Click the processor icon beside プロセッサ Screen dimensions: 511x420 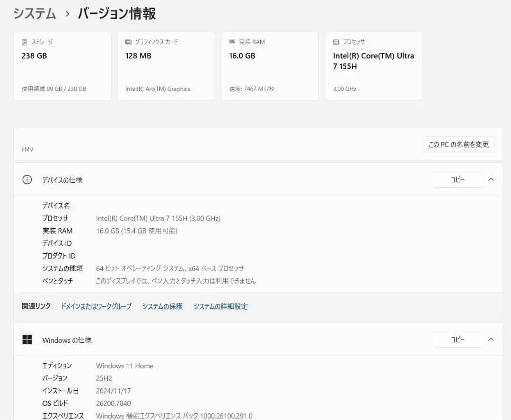[336, 42]
